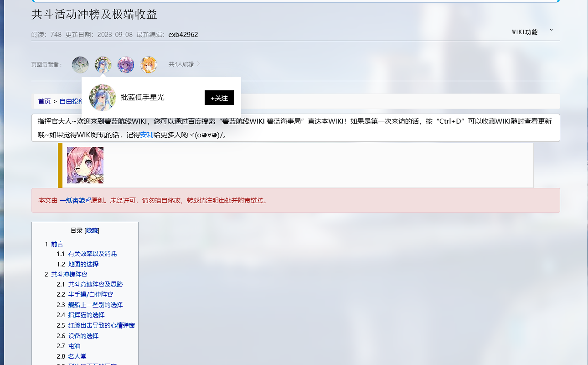
Task: Go to 首页 in the breadcrumb
Action: pyautogui.click(x=44, y=101)
